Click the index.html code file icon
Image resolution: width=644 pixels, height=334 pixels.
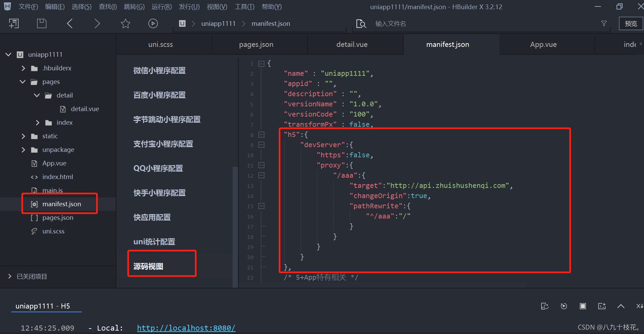(x=34, y=177)
